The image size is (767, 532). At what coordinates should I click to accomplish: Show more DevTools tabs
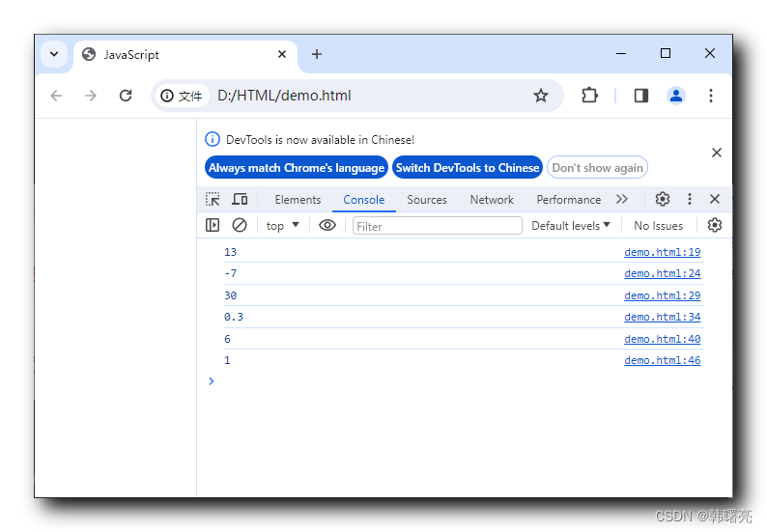point(622,199)
